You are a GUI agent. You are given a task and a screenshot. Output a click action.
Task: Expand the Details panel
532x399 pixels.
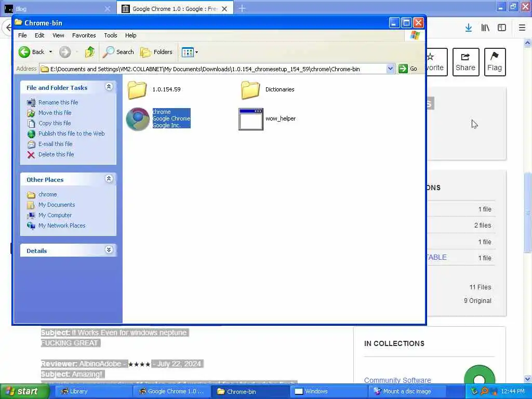[109, 250]
